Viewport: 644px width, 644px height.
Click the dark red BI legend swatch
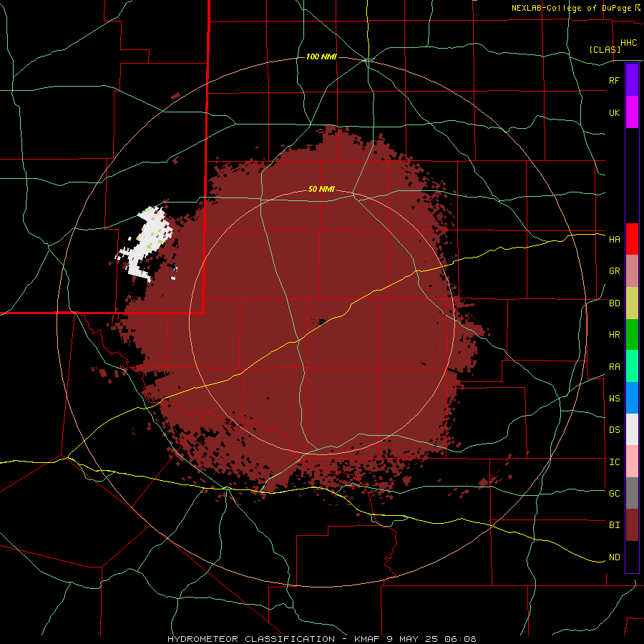632,525
